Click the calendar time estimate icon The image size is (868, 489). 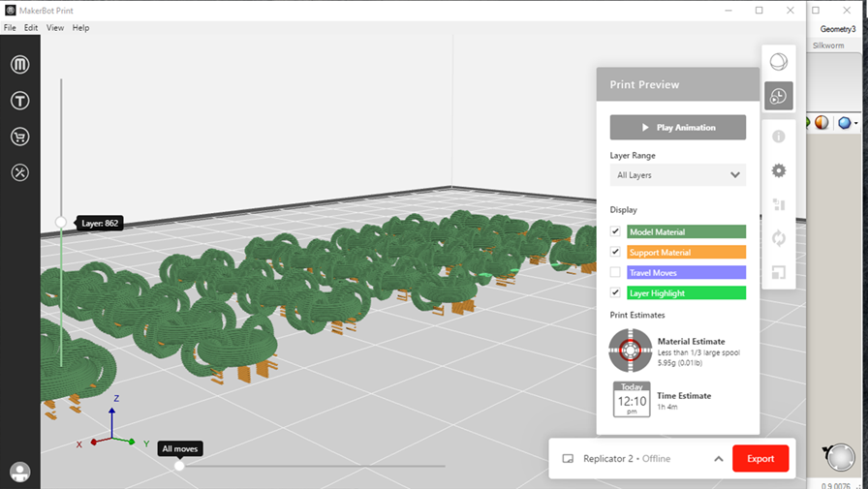pos(632,399)
